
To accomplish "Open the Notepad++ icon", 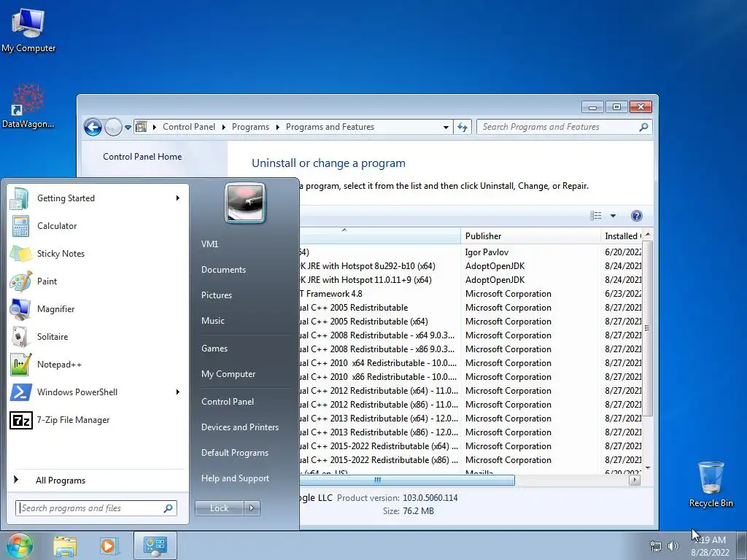I will (21, 365).
